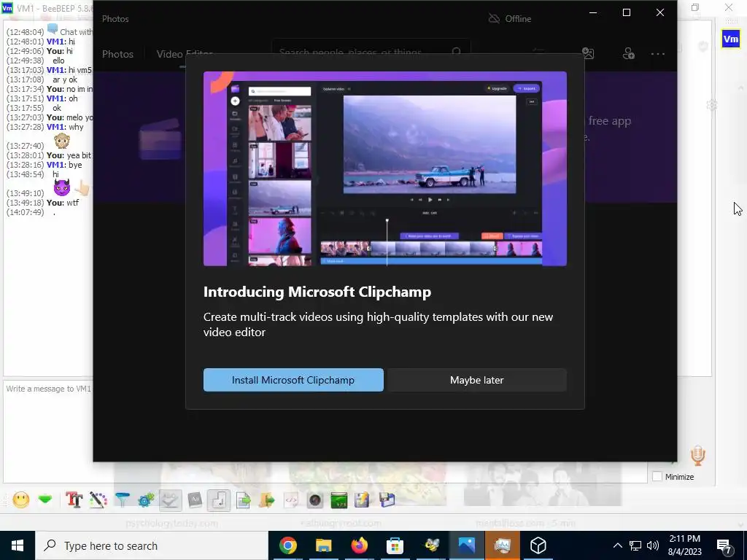Image resolution: width=747 pixels, height=560 pixels.
Task: Click the Clipchamp preview image in the dialog
Action: click(x=385, y=168)
